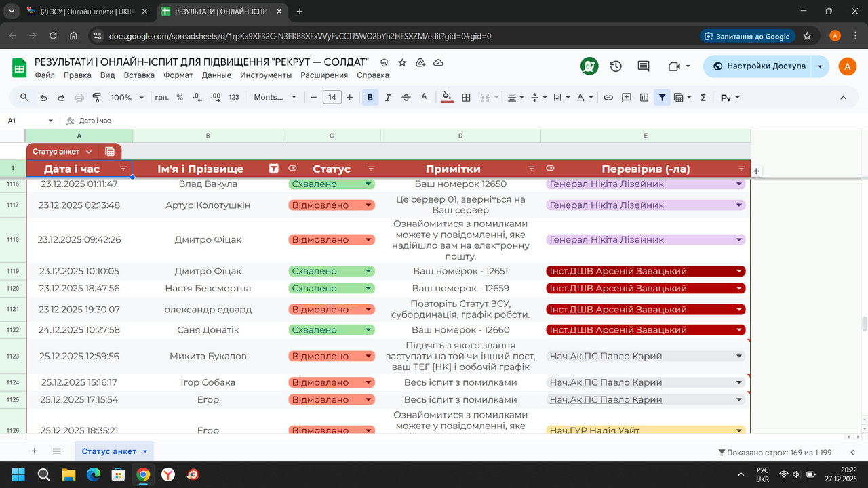Open the text color picker
This screenshot has width=868, height=488.
425,98
